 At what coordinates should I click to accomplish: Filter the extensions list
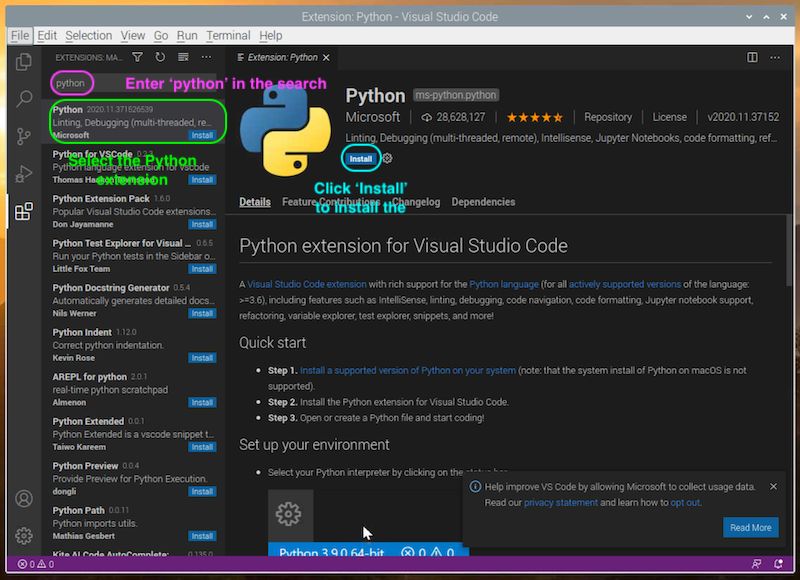[137, 58]
